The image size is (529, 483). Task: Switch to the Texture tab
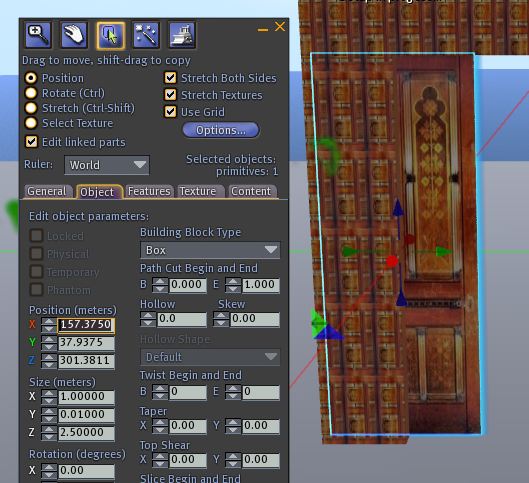pyautogui.click(x=198, y=191)
